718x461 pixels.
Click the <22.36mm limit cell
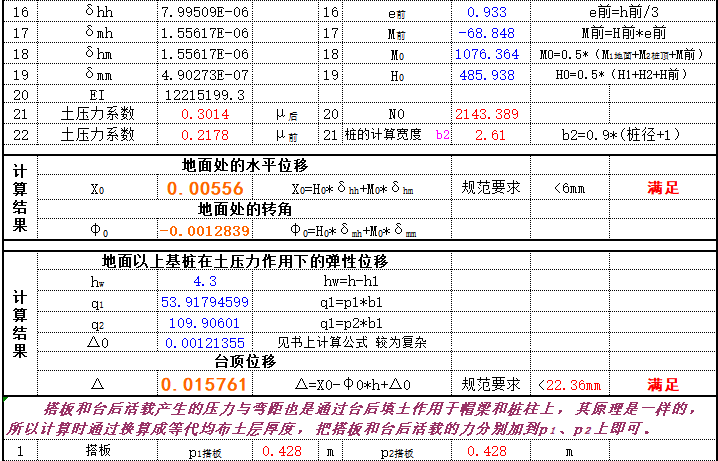click(570, 385)
